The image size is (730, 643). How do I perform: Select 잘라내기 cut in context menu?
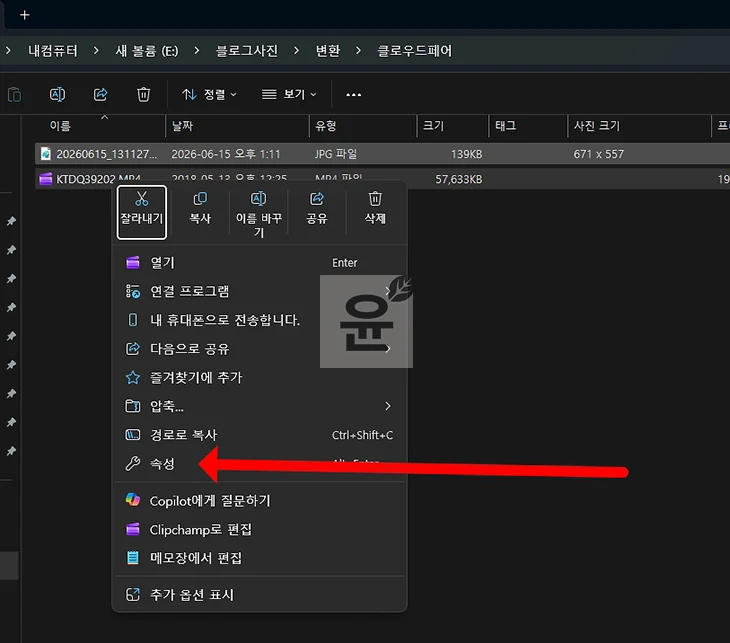point(142,212)
